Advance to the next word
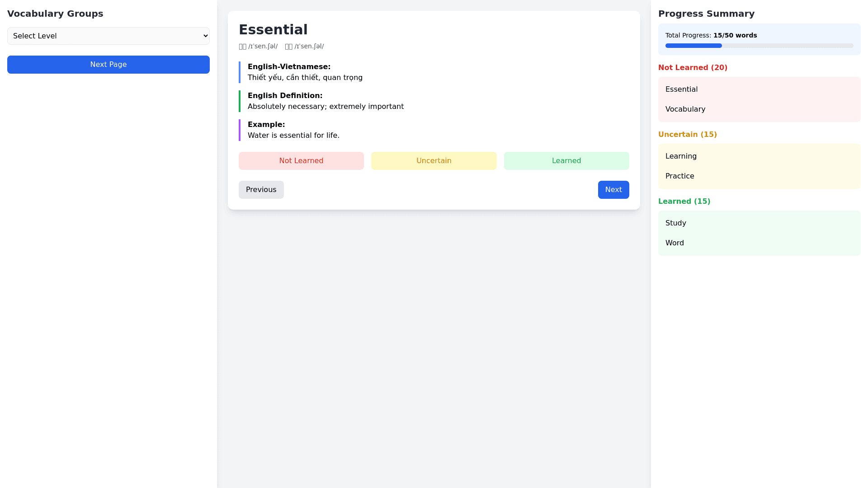The width and height of the screenshot is (868, 488). point(613,189)
